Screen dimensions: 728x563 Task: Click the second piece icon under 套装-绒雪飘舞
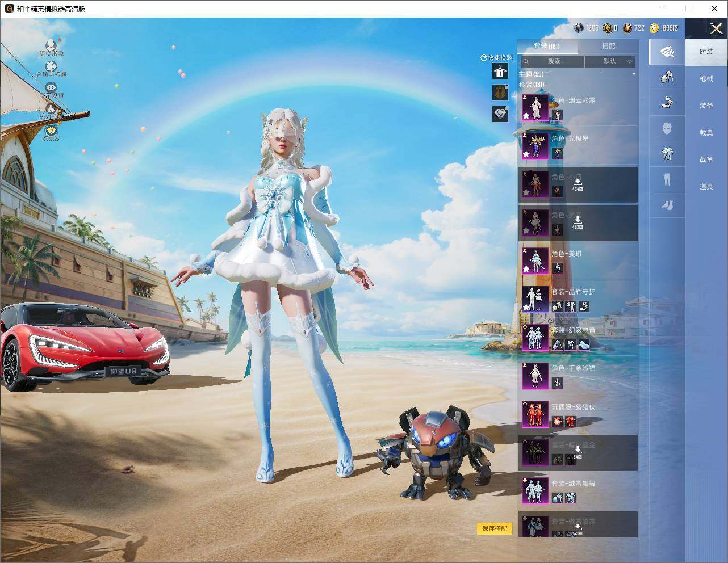click(x=570, y=498)
